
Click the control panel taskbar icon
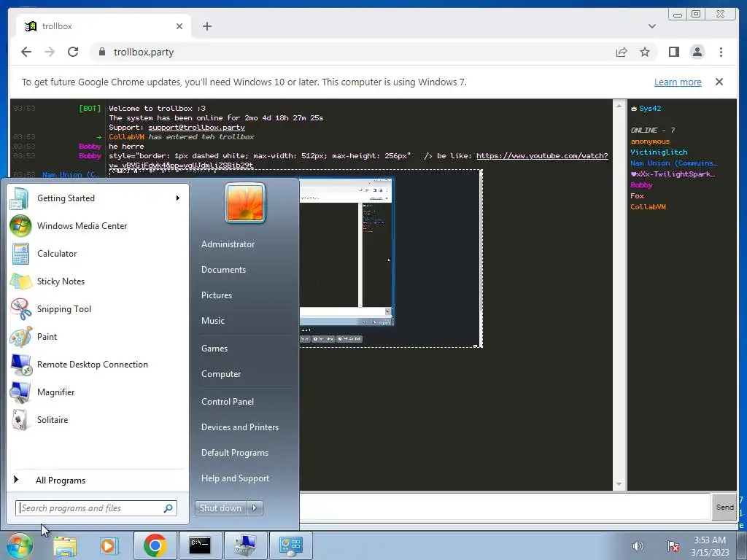(x=290, y=545)
